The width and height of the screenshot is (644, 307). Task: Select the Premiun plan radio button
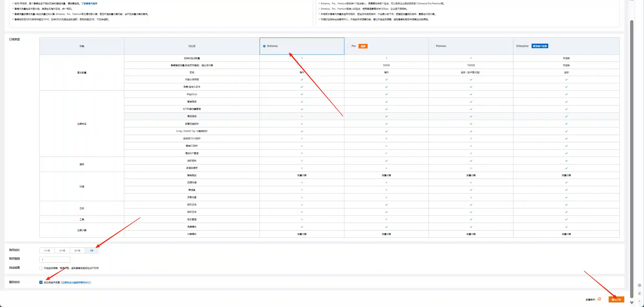[433, 46]
